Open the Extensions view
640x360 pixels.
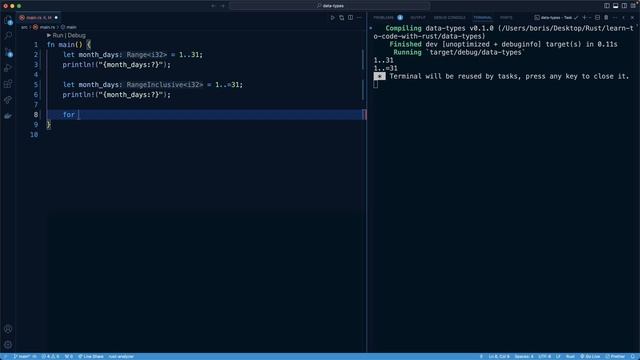point(8,84)
